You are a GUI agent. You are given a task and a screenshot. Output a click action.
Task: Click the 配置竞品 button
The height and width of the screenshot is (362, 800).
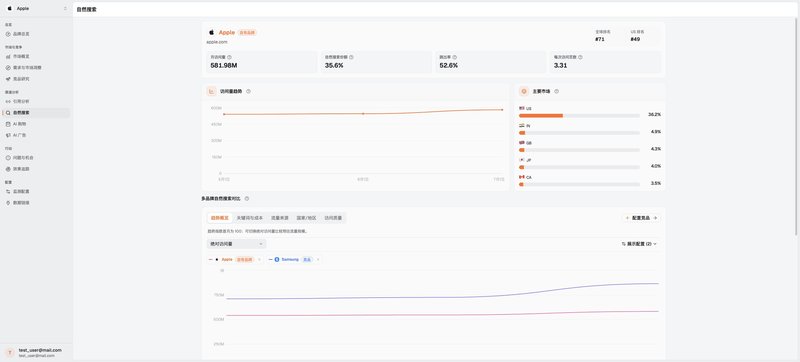click(x=642, y=218)
